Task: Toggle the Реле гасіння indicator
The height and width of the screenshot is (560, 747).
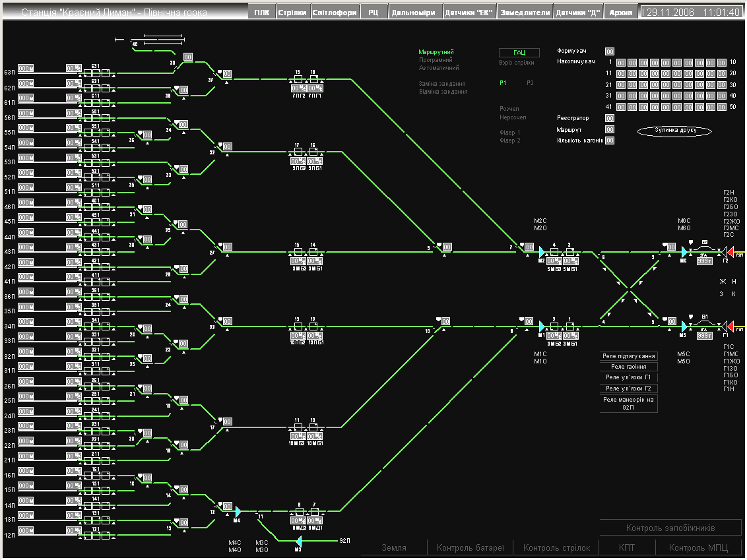Action: tap(629, 367)
